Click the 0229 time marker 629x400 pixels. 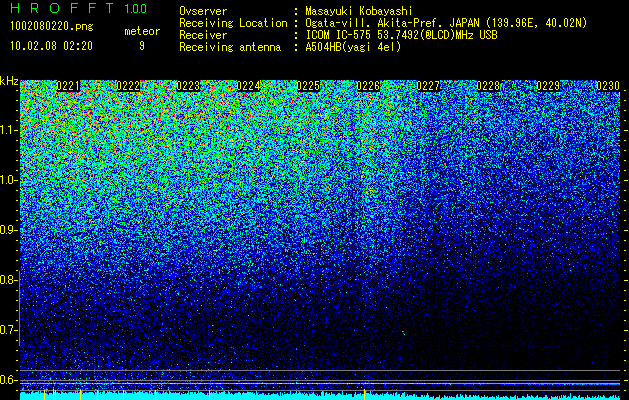click(x=548, y=86)
